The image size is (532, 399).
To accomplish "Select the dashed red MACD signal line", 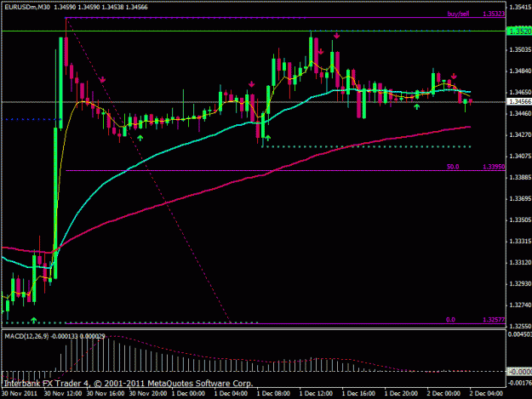I will pyautogui.click(x=237, y=359).
